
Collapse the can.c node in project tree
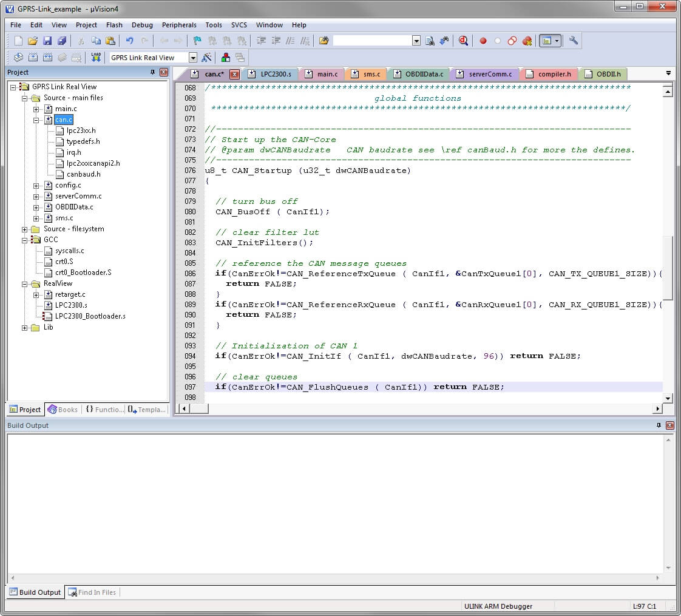point(36,120)
